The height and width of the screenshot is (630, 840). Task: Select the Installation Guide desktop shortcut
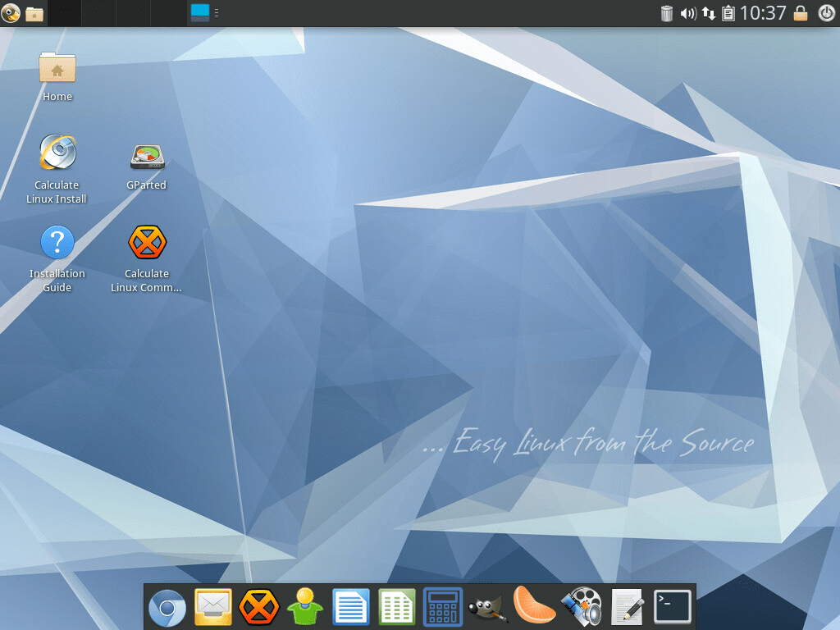point(57,258)
